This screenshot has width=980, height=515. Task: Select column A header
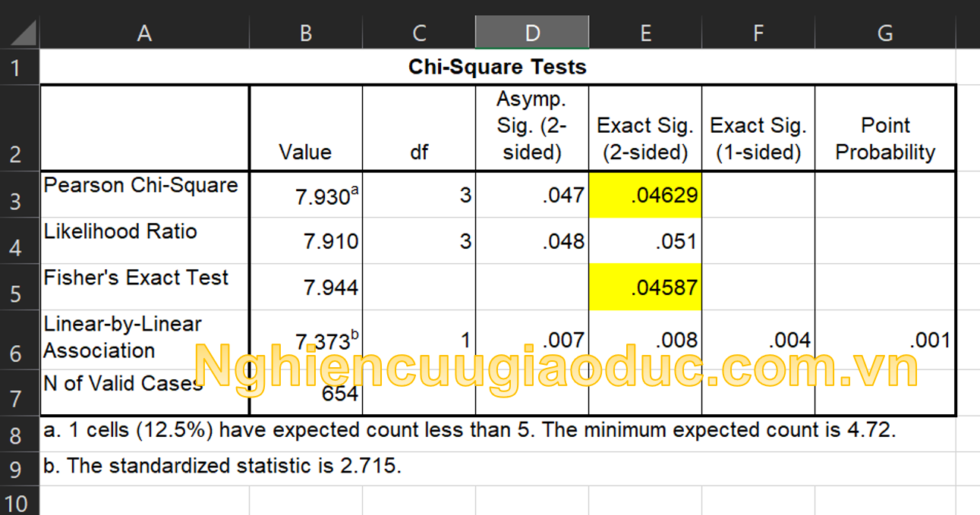point(144,33)
